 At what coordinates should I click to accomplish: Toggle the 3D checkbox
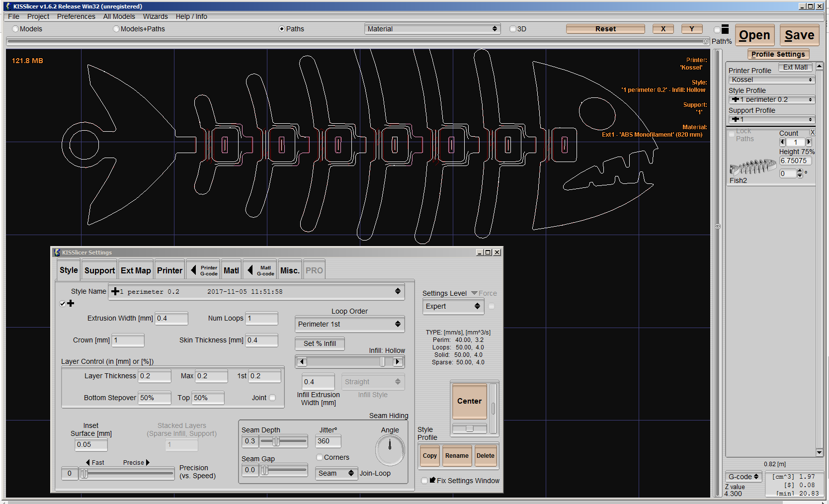coord(513,29)
